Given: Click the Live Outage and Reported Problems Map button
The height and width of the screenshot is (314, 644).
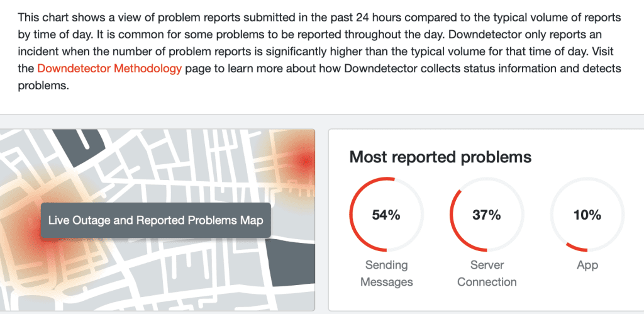Looking at the screenshot, I should click(155, 220).
